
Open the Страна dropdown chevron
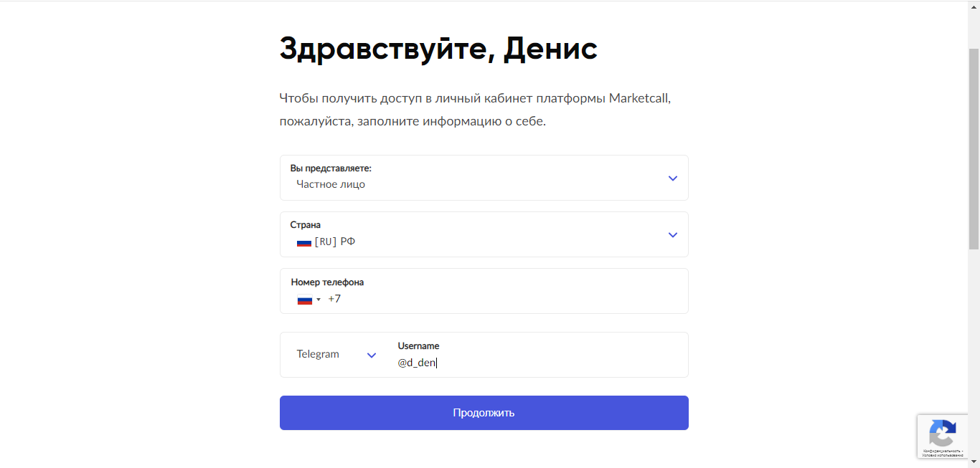click(x=672, y=235)
